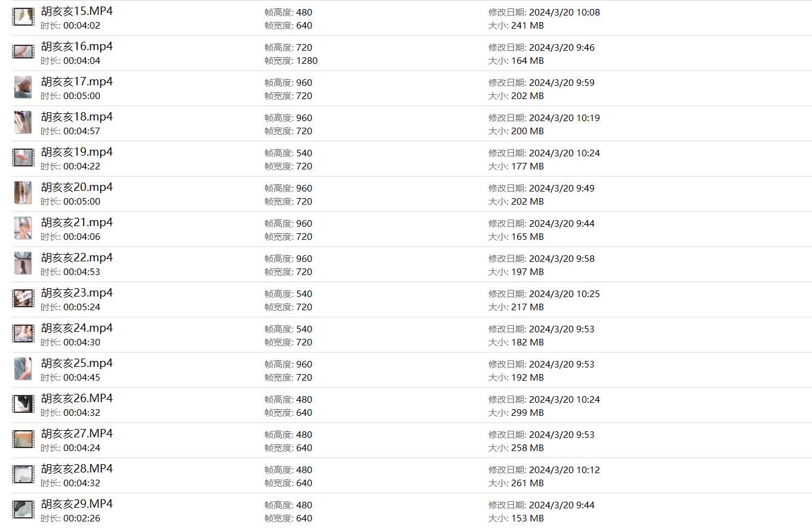Viewport: 812px width, 528px height.
Task: Click the file name 胡亥亥16.mp4
Action: pos(76,47)
